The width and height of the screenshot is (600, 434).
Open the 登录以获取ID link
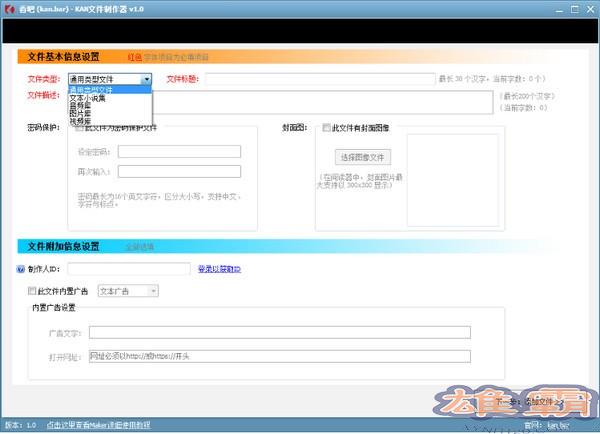219,269
